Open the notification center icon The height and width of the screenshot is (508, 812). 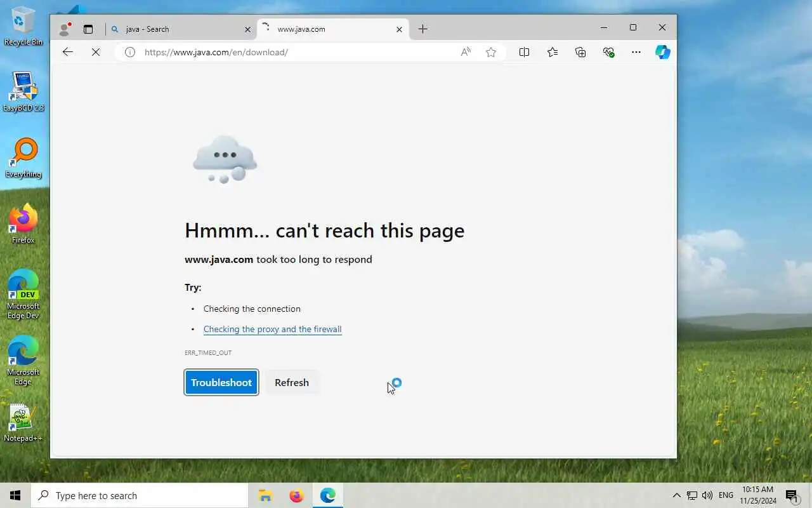tap(792, 495)
